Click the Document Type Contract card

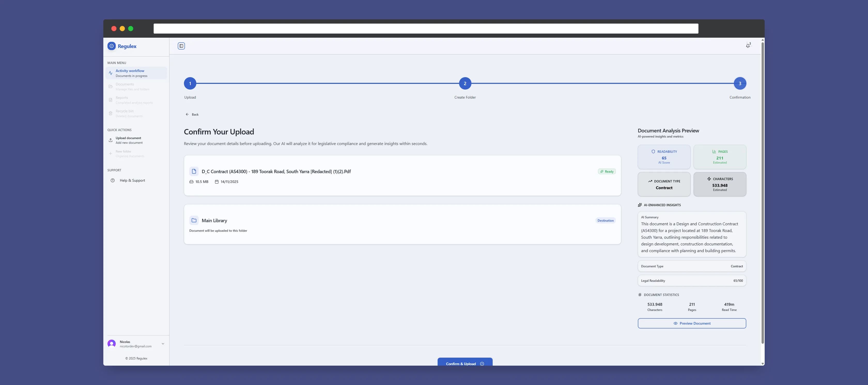(664, 185)
